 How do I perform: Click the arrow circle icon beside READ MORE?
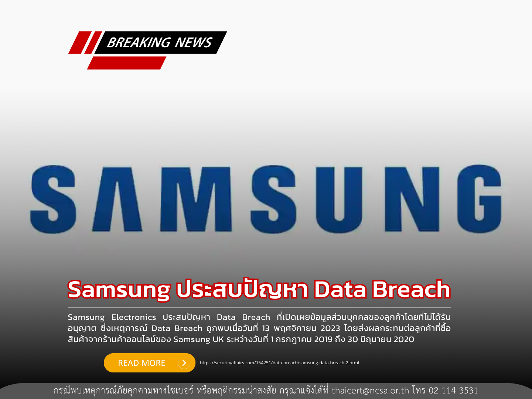click(184, 363)
